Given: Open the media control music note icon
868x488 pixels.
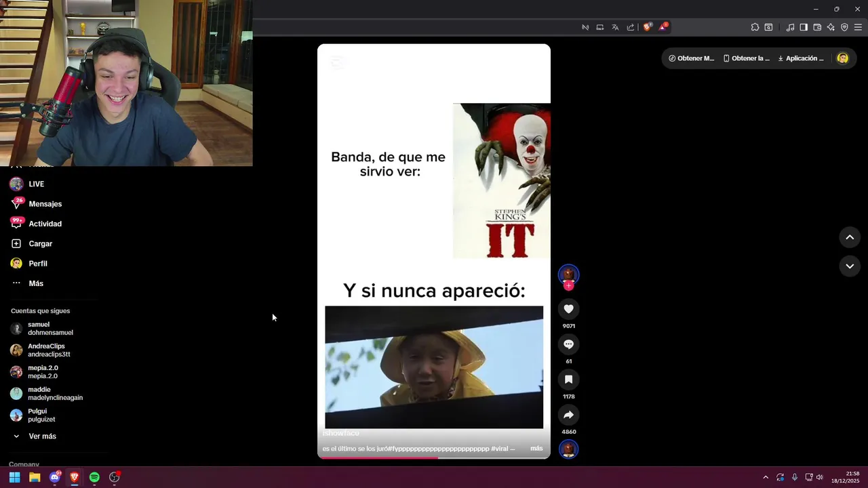Looking at the screenshot, I should pyautogui.click(x=790, y=27).
